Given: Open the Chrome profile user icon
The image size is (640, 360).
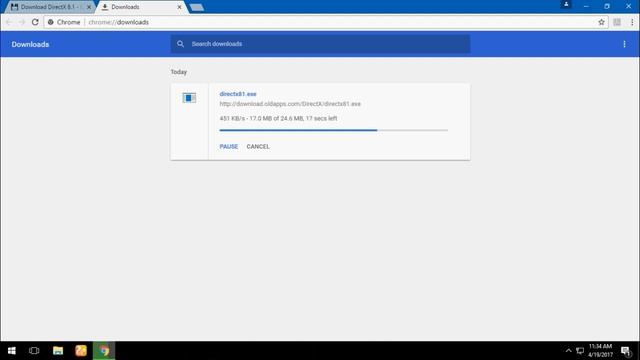Looking at the screenshot, I should tap(566, 4).
